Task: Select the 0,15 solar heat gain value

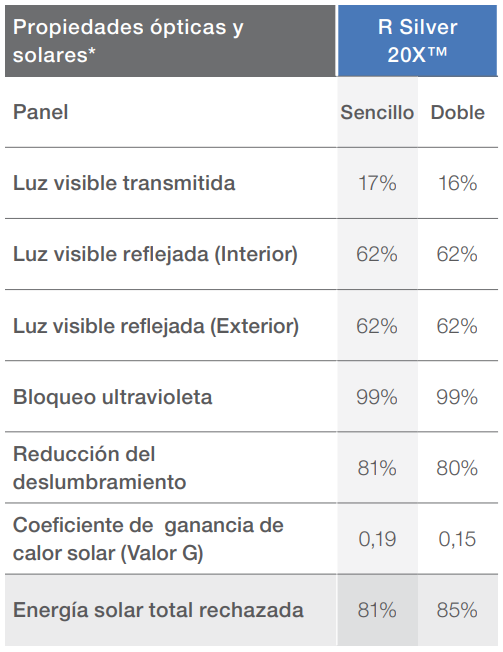Action: pos(457,539)
